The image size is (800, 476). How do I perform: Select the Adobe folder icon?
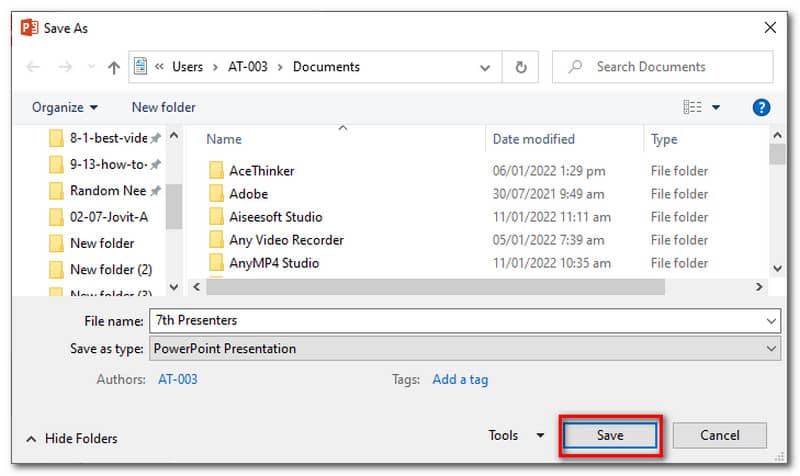216,193
